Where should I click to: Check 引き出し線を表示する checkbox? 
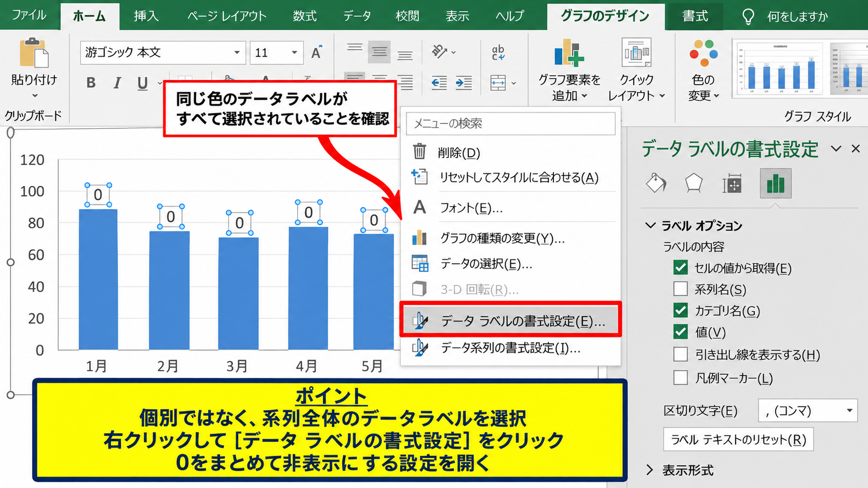[x=680, y=354]
